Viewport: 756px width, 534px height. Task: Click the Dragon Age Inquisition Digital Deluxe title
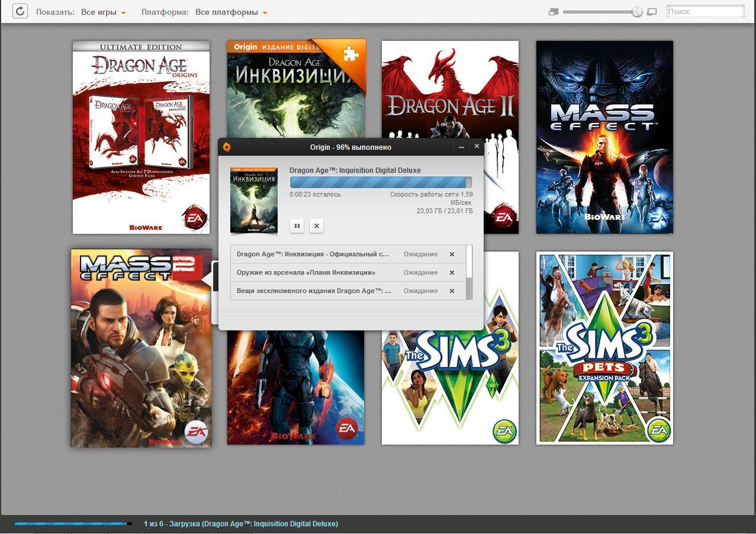click(355, 171)
